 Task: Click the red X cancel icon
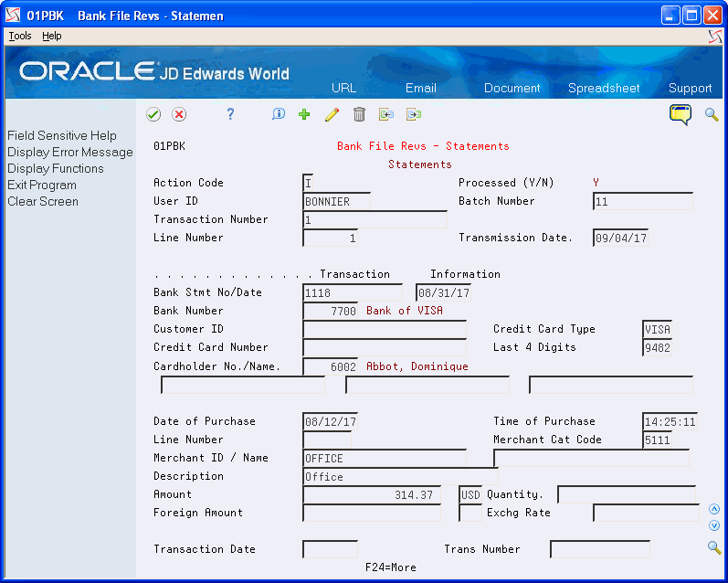[x=179, y=114]
